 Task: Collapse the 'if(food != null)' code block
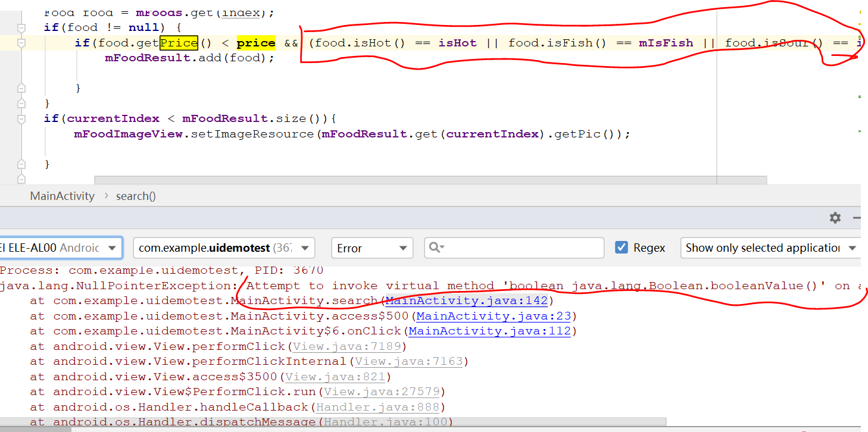(x=22, y=27)
